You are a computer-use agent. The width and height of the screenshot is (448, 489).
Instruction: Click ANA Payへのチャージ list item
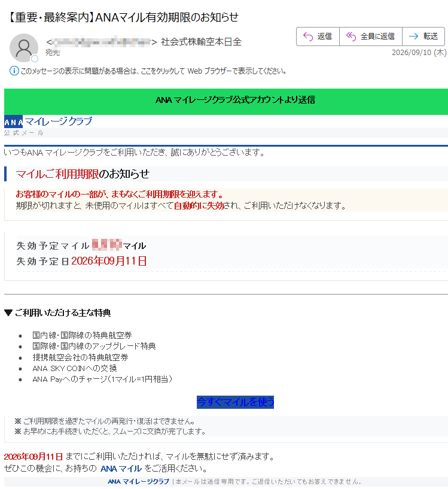102,379
